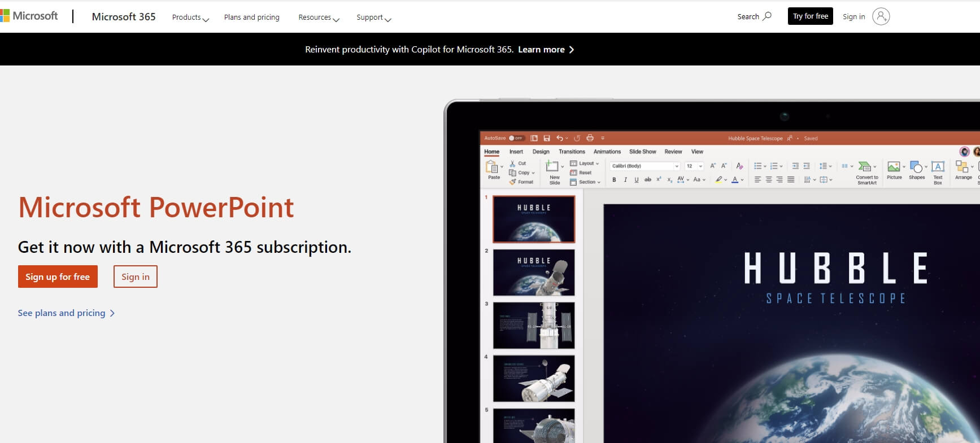
Task: Click the account avatar icon beside Sign in
Action: pyautogui.click(x=881, y=16)
